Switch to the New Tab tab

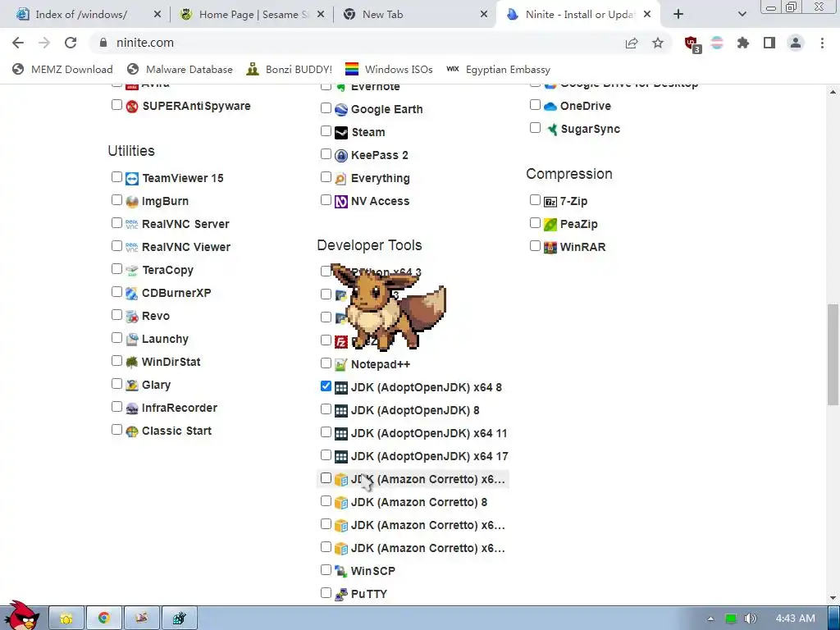click(415, 15)
